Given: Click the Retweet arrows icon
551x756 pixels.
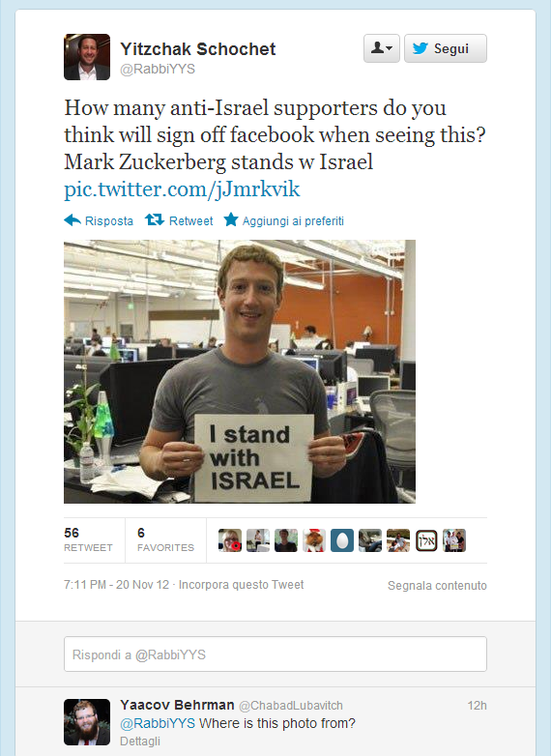Looking at the screenshot, I should (155, 220).
